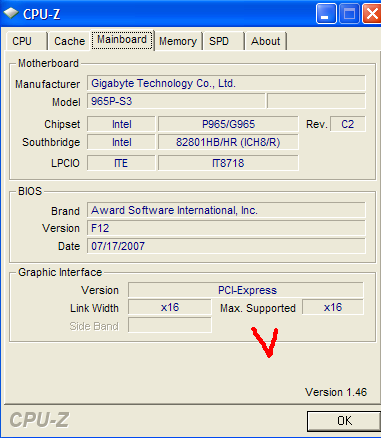The image size is (381, 438).
Task: Click the Max. Supported x16 value
Action: 333,307
